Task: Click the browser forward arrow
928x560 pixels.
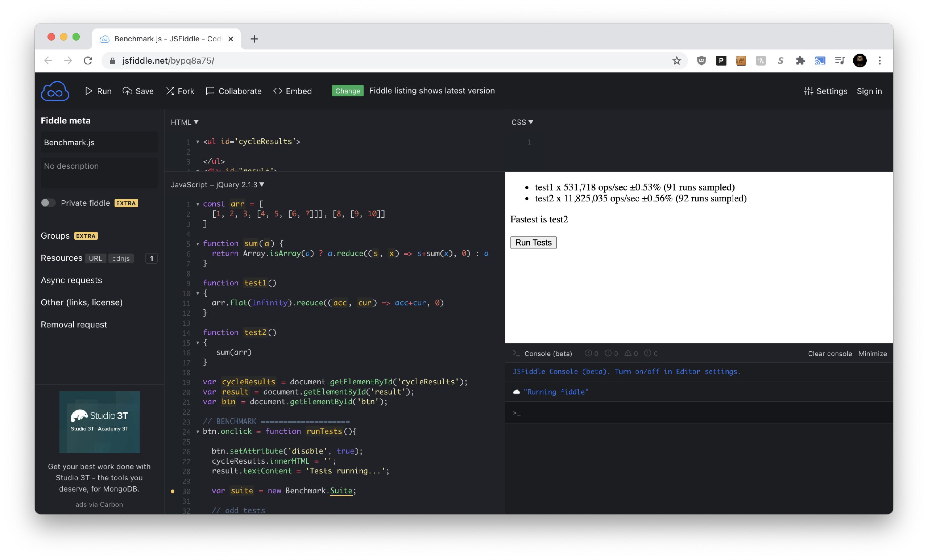Action: point(68,60)
